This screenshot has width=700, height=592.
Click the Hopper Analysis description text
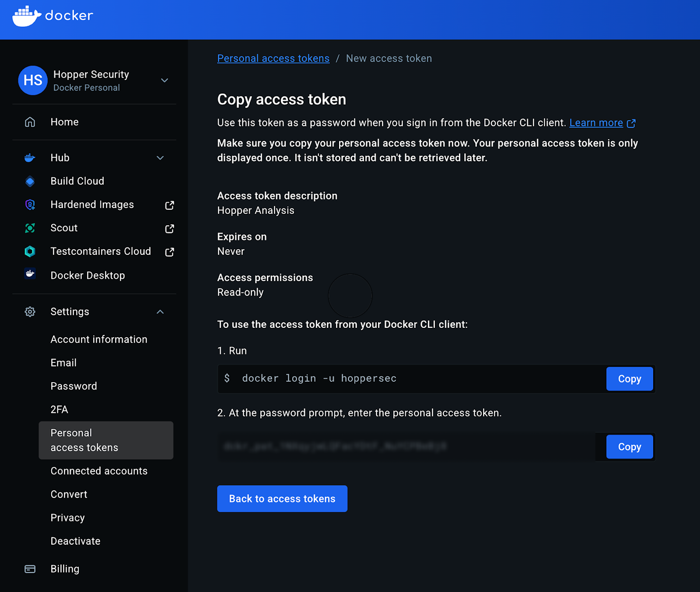pyautogui.click(x=256, y=210)
